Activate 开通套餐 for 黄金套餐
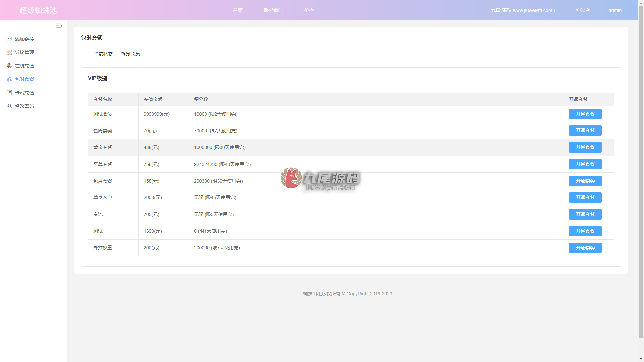644x362 pixels. pos(585,147)
